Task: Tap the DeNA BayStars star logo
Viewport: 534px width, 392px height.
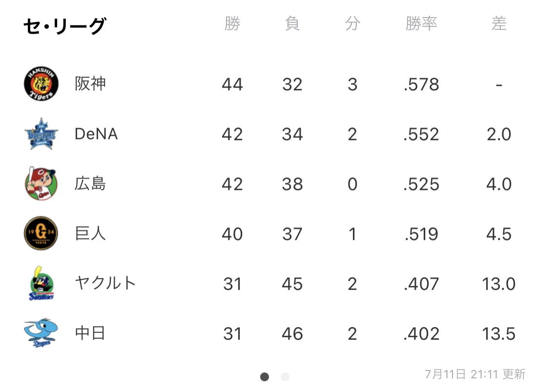Action: 41,134
